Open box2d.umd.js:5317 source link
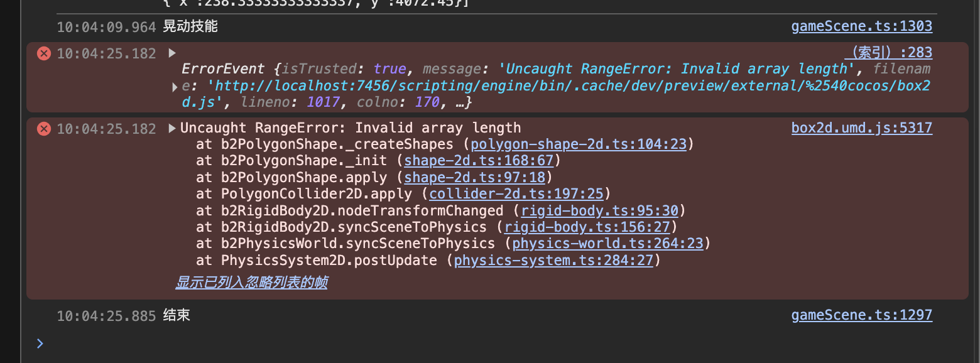 (861, 128)
